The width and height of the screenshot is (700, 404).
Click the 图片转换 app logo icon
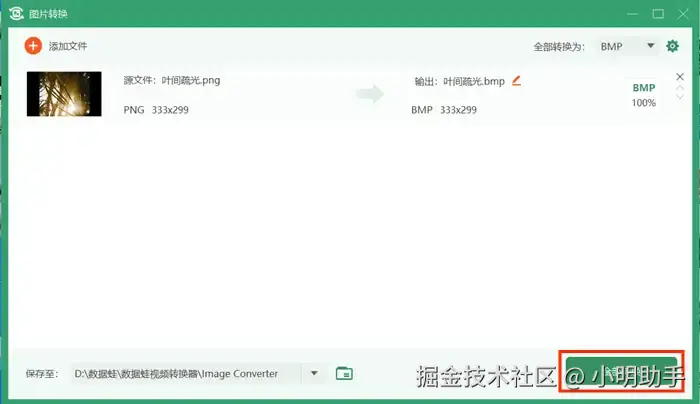17,13
